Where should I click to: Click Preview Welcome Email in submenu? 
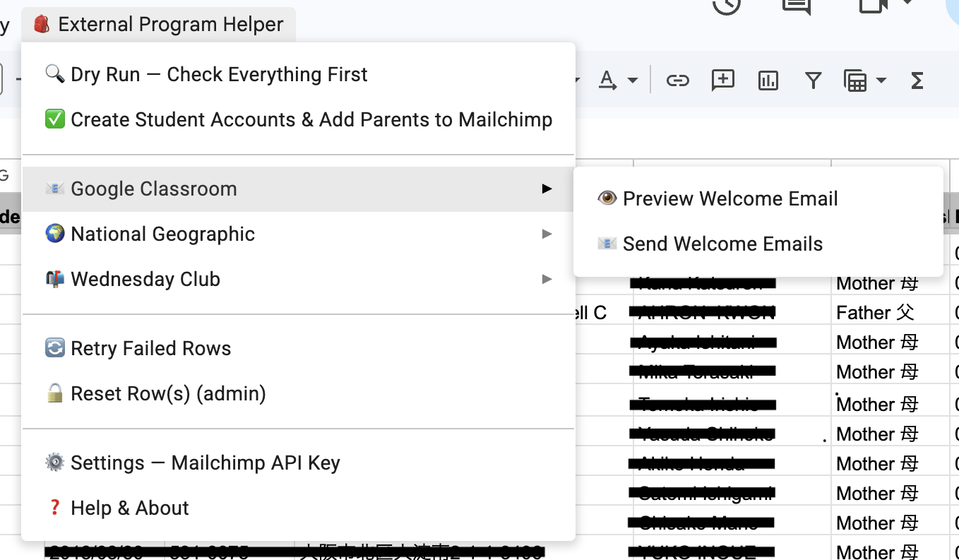click(x=729, y=198)
